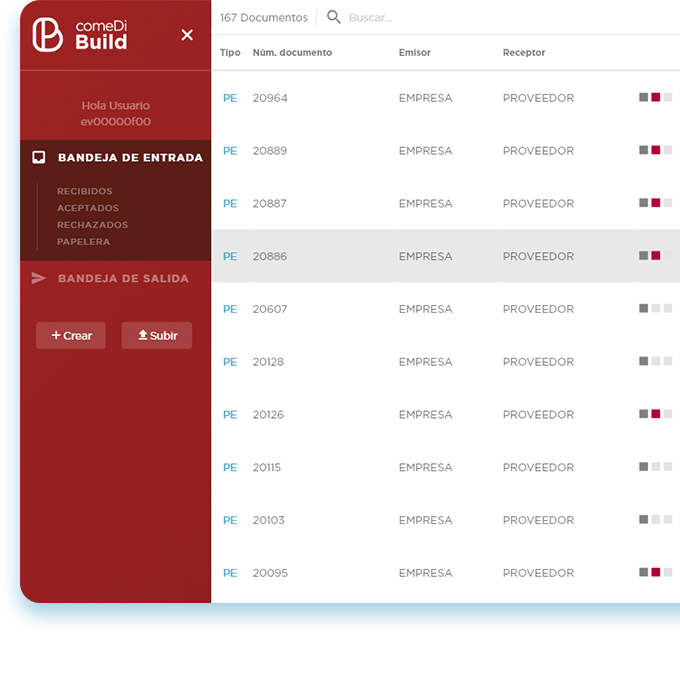Click EMPRESA emisor in row 20095
Viewport: 680px width, 680px height.
[x=425, y=573]
